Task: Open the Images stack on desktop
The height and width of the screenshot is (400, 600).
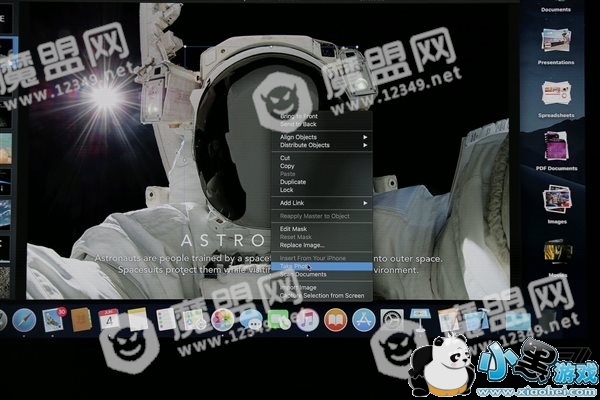Action: click(x=557, y=204)
